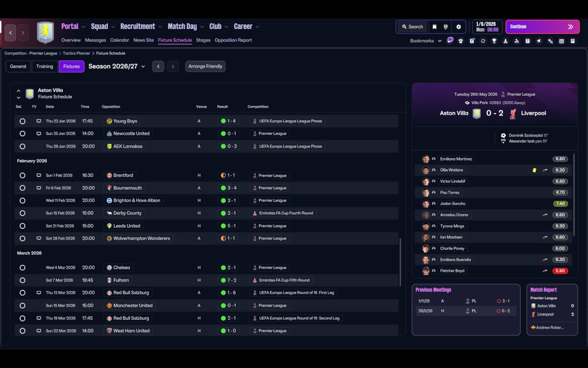Click the training cone icon in bookmarks bar
This screenshot has height=368, width=588.
point(506,41)
